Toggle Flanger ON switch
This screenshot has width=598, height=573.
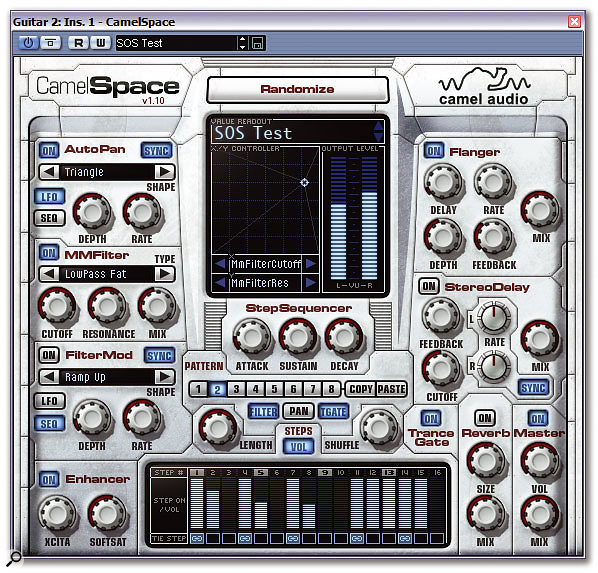coord(434,151)
